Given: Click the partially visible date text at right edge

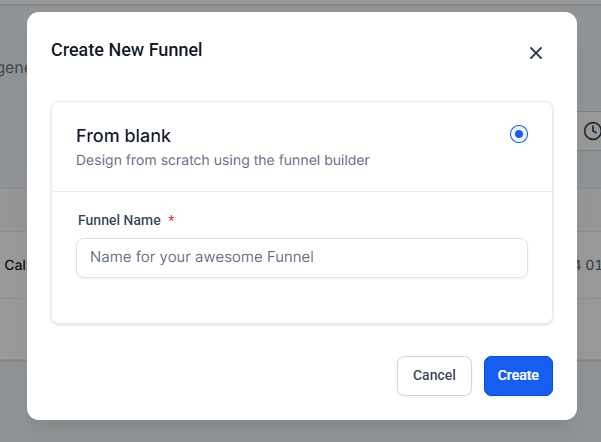Looking at the screenshot, I should [588, 265].
